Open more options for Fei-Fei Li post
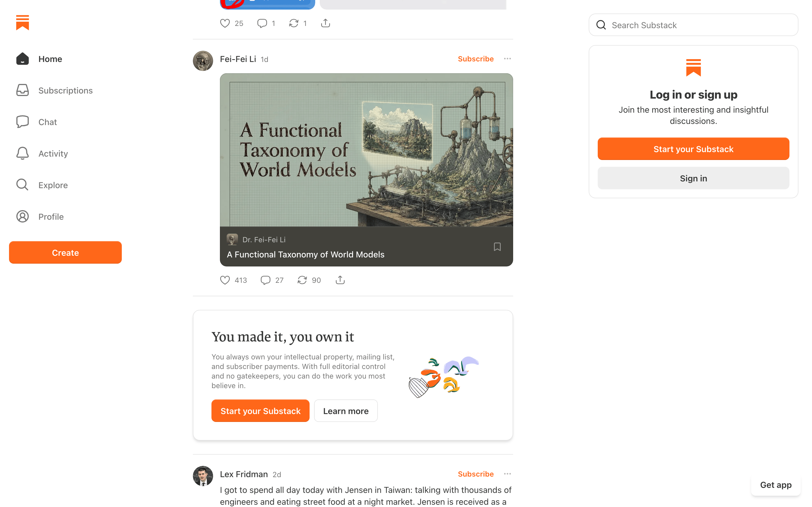This screenshot has width=812, height=507. (x=507, y=59)
